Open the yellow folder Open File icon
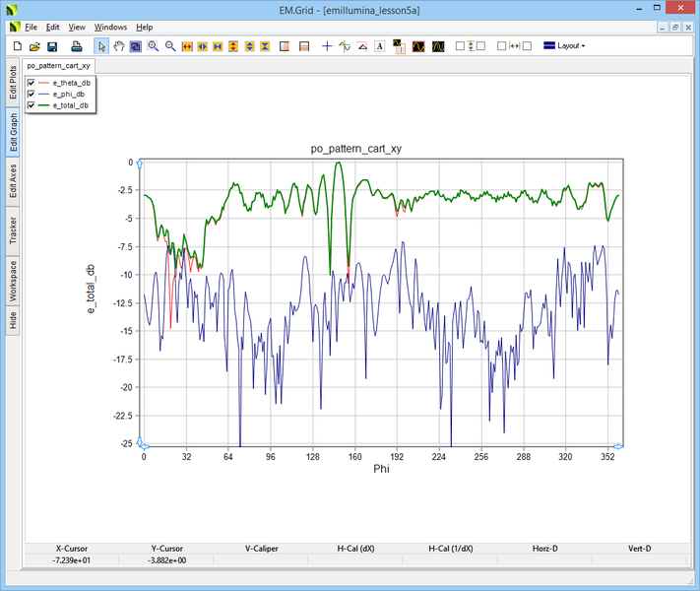 pos(34,46)
